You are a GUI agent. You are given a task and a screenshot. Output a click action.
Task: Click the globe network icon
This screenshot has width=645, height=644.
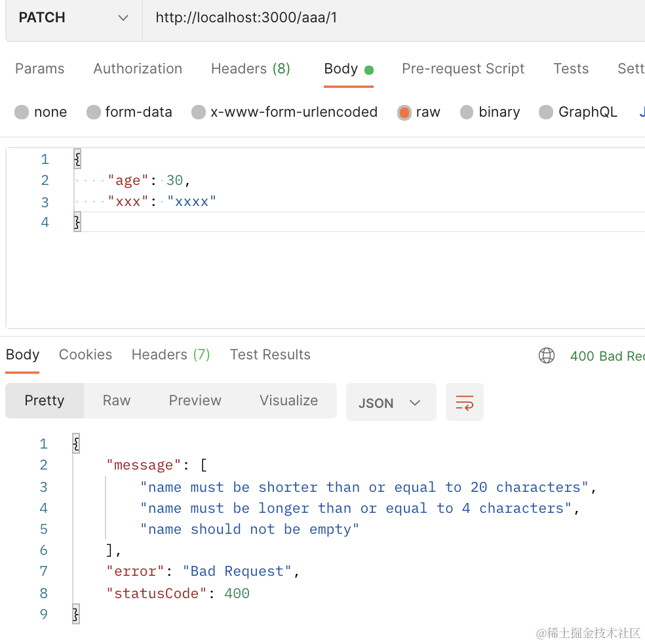click(x=546, y=355)
